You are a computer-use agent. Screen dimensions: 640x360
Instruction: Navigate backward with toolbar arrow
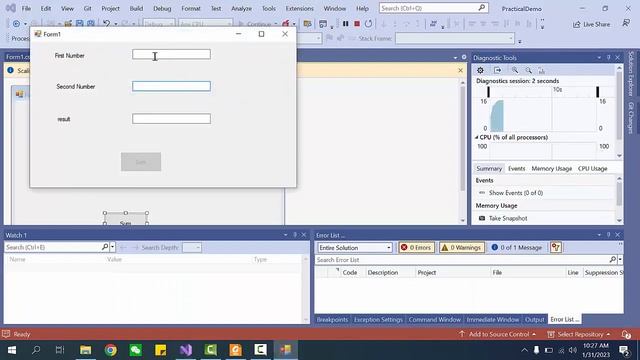click(x=16, y=24)
